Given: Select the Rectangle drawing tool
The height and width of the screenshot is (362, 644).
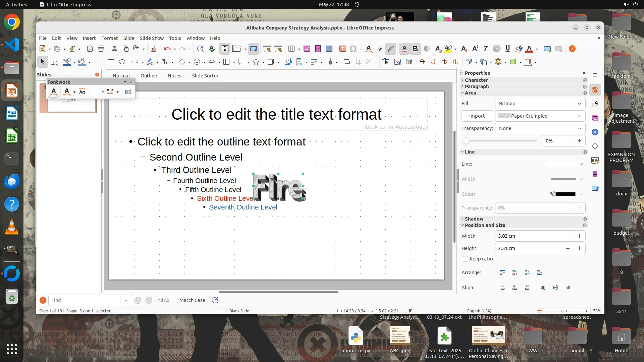Looking at the screenshot, I should [111, 62].
